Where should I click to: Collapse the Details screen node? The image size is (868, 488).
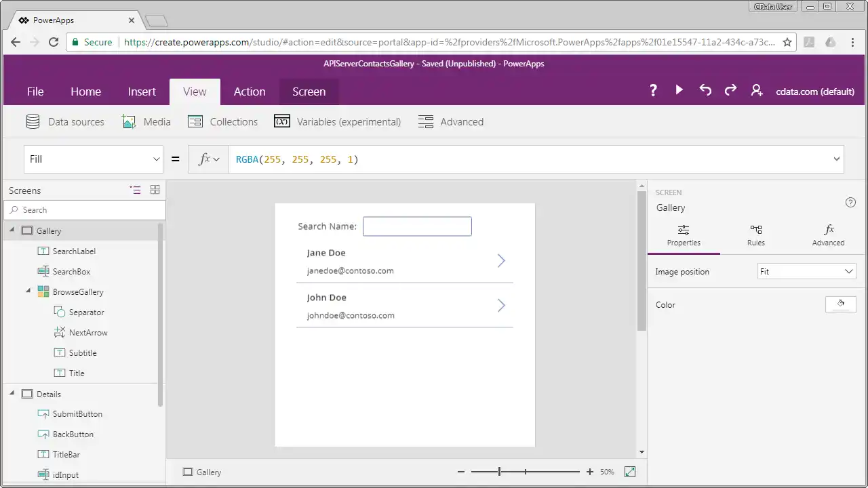point(12,393)
